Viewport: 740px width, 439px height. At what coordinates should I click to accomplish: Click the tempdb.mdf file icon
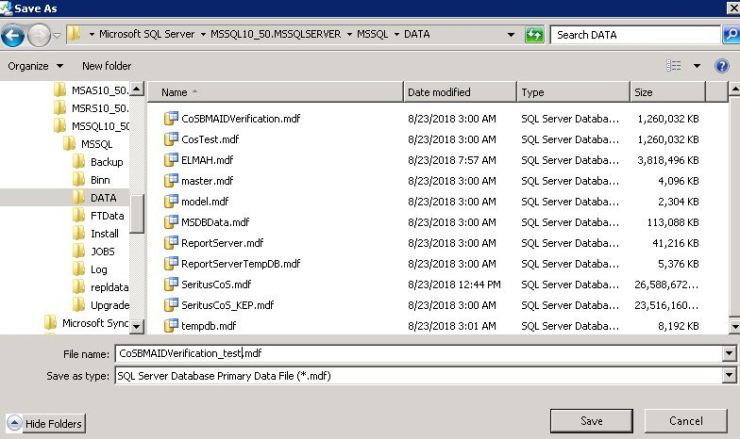point(171,325)
